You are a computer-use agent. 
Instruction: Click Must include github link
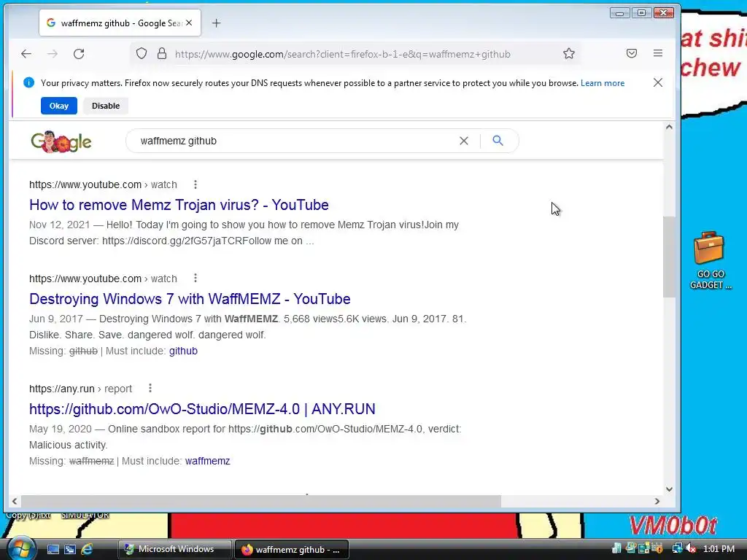coord(183,351)
